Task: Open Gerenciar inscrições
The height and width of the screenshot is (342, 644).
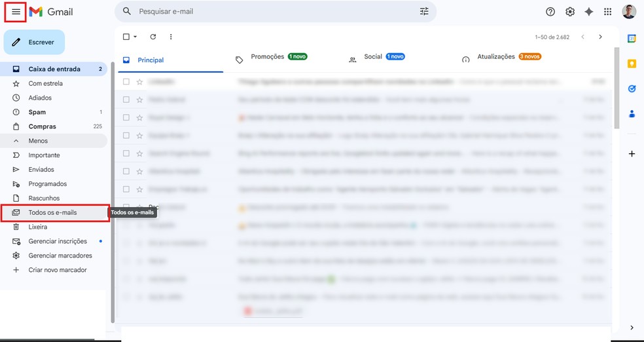Action: pos(54,241)
